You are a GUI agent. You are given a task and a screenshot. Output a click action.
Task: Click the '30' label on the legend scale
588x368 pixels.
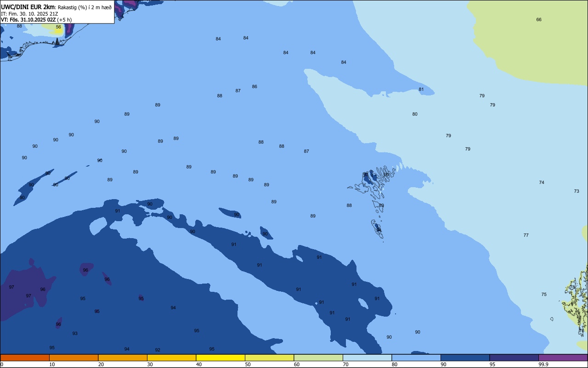tap(150, 364)
